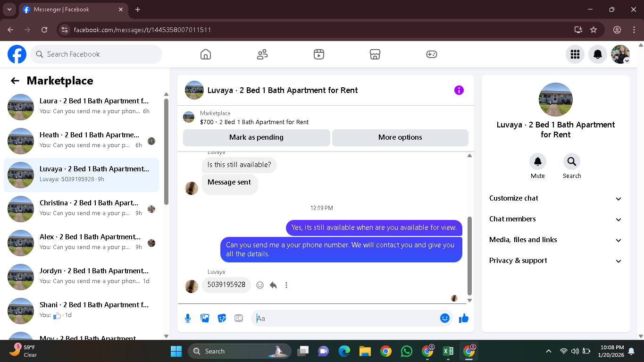
Task: Open the Marketplace storefront icon
Action: 375,54
